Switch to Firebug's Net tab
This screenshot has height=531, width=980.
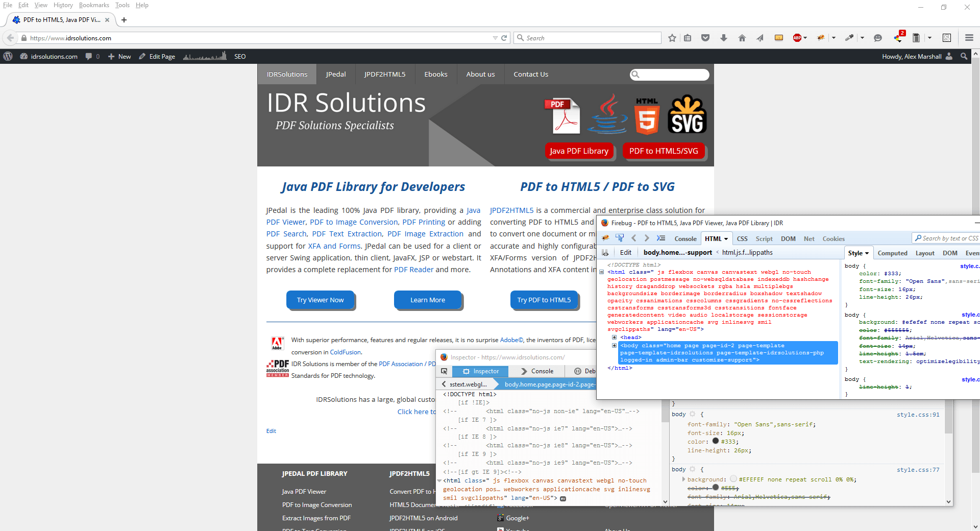pos(809,239)
